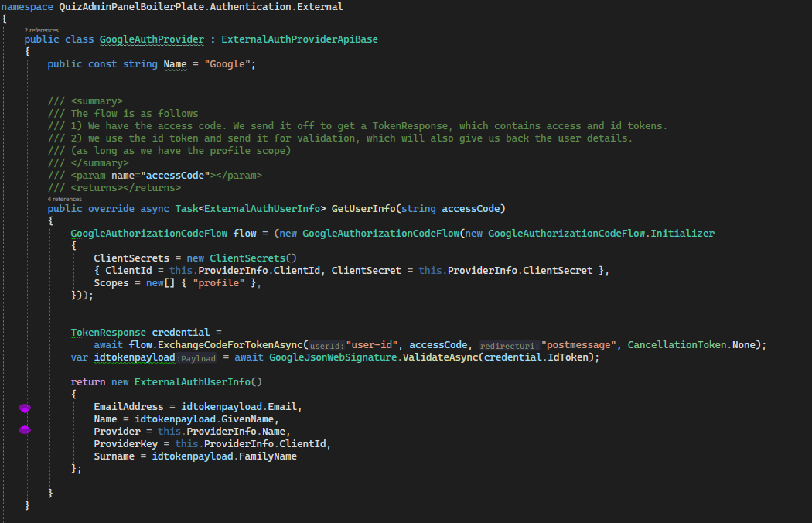Click the async keyword
The image size is (812, 523).
[155, 209]
